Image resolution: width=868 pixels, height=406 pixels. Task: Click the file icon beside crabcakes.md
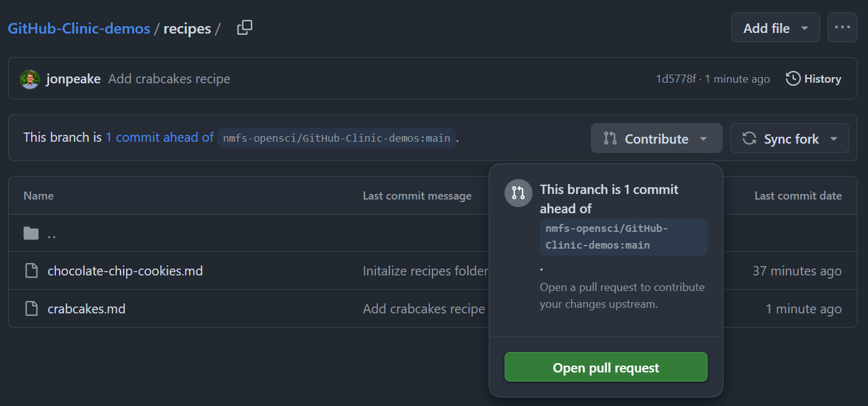[x=31, y=309]
